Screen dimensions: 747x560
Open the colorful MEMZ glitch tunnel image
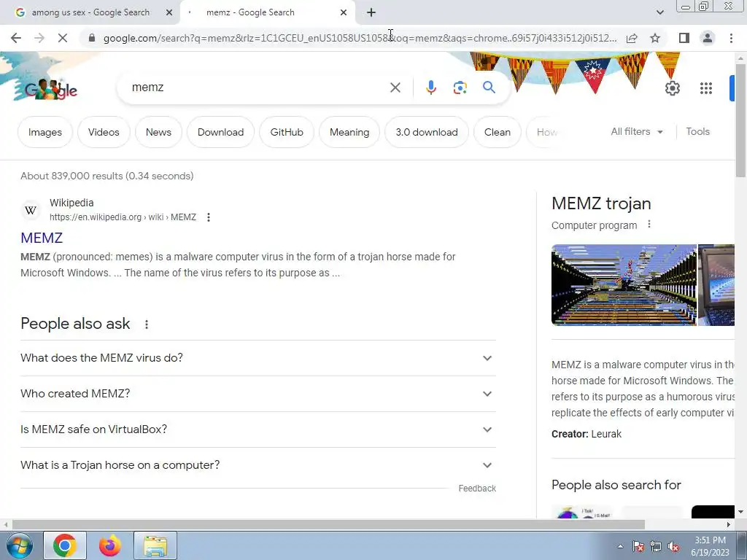[x=624, y=285]
